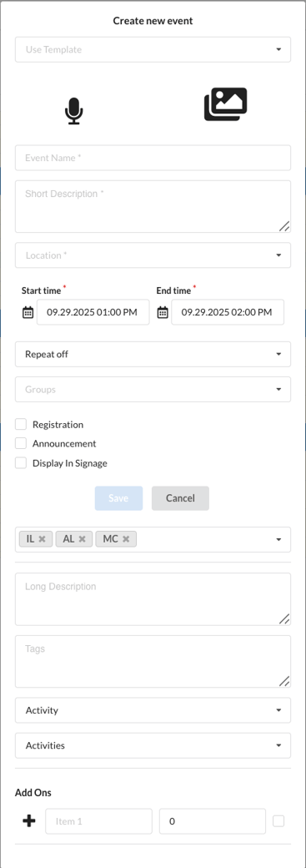This screenshot has width=306, height=868.
Task: Click into the Short Description textarea
Action: [153, 206]
